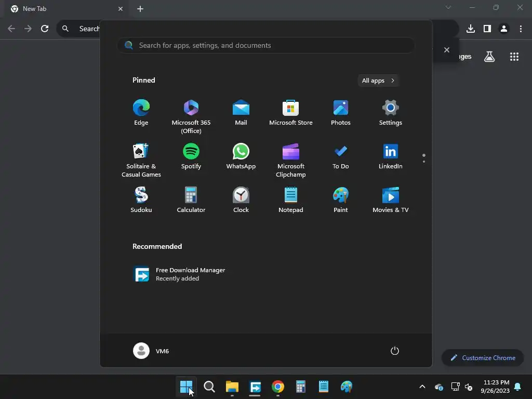
Task: Select the New Tab tab in Chrome
Action: pyautogui.click(x=66, y=9)
